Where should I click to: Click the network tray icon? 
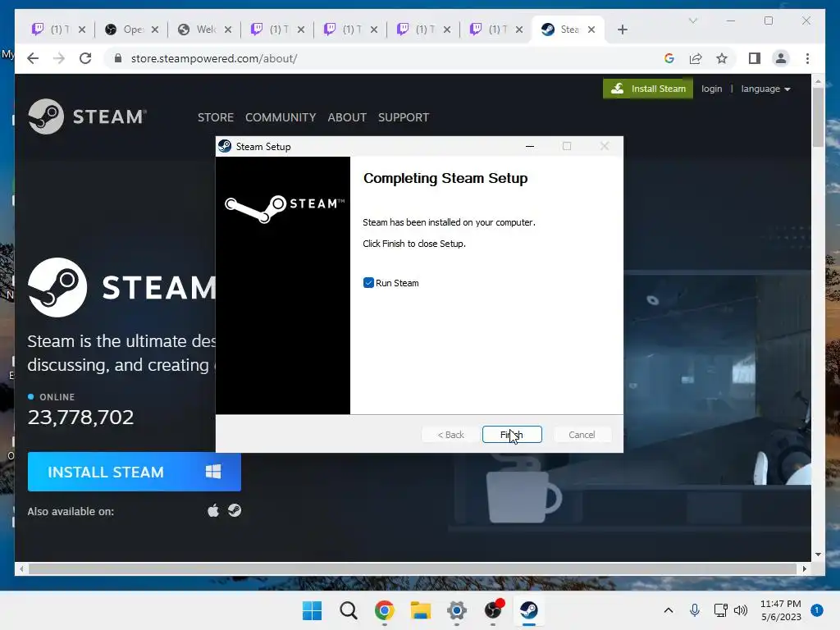pyautogui.click(x=720, y=610)
